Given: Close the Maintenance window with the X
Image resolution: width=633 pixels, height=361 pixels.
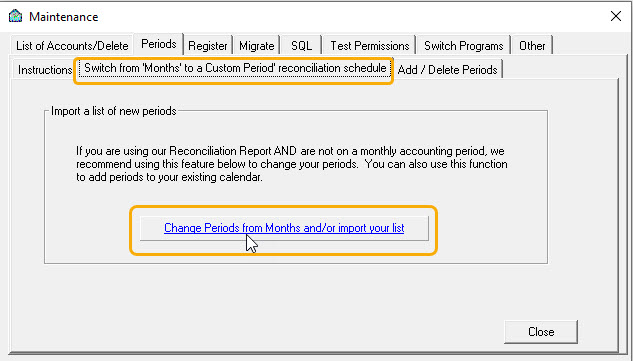Looking at the screenshot, I should click(616, 16).
